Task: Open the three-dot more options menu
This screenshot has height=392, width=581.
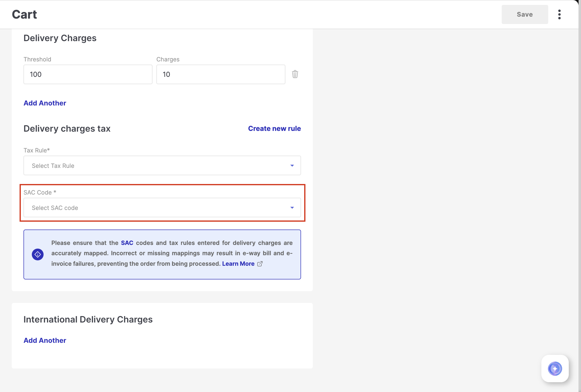Action: pyautogui.click(x=559, y=14)
